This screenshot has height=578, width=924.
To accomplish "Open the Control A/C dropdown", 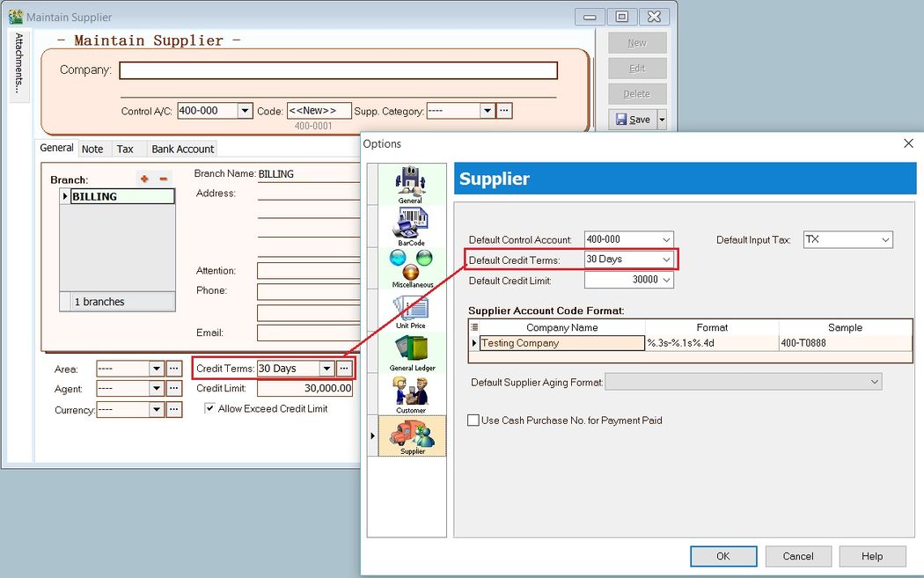I will [243, 110].
